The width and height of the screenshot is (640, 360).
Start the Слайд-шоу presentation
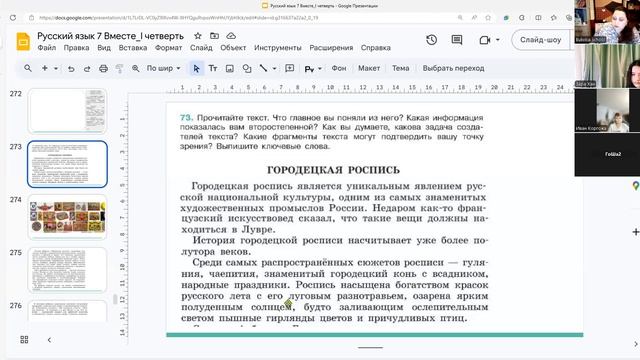pos(540,40)
